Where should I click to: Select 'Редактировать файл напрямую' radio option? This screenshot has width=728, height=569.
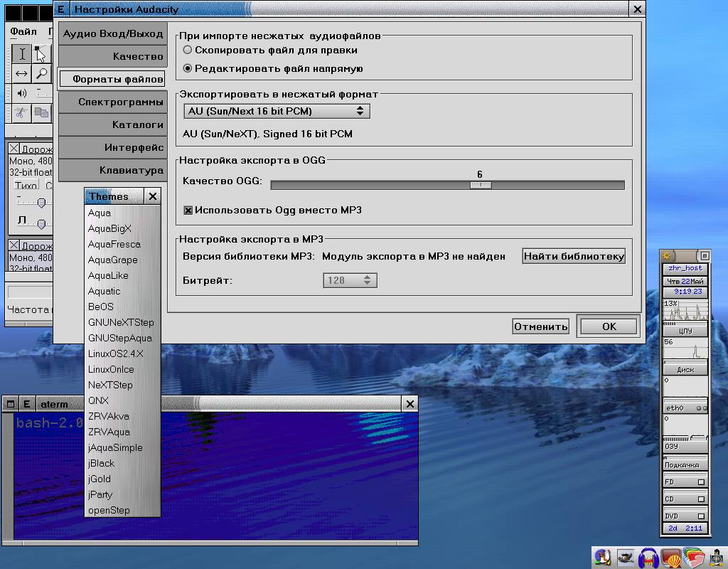point(188,69)
